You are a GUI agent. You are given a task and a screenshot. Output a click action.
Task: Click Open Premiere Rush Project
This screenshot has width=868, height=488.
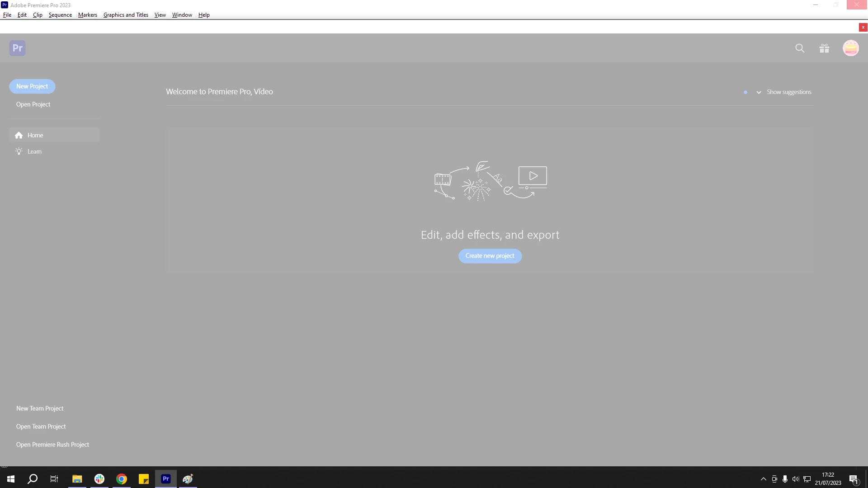[52, 445]
